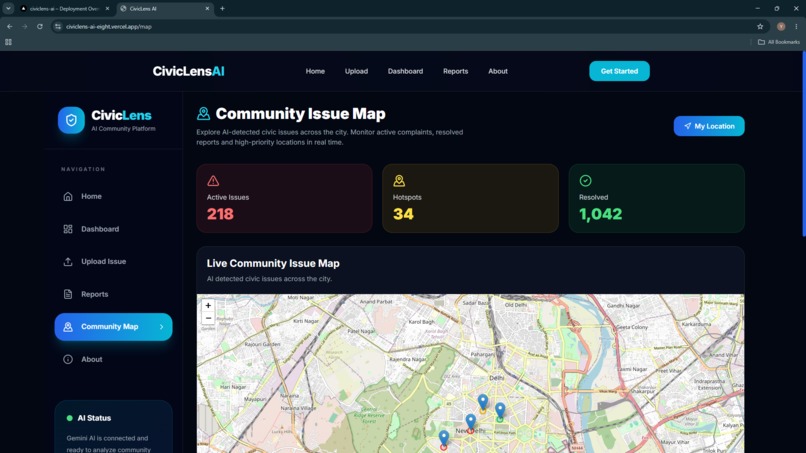Click the Resolved count 1,042

[x=600, y=214]
